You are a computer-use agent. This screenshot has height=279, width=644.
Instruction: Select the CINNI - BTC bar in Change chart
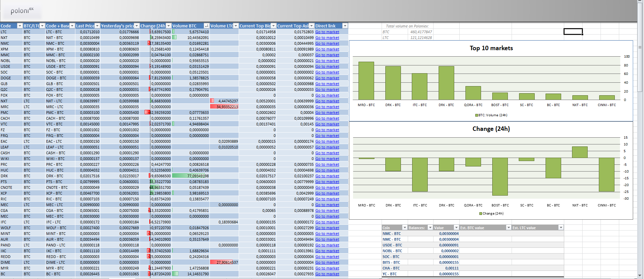click(607, 175)
